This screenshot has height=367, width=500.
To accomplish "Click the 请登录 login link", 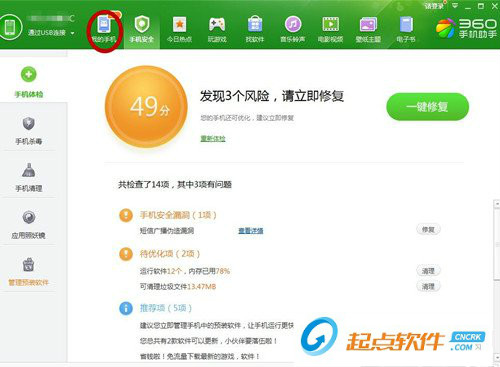I will pos(434,6).
